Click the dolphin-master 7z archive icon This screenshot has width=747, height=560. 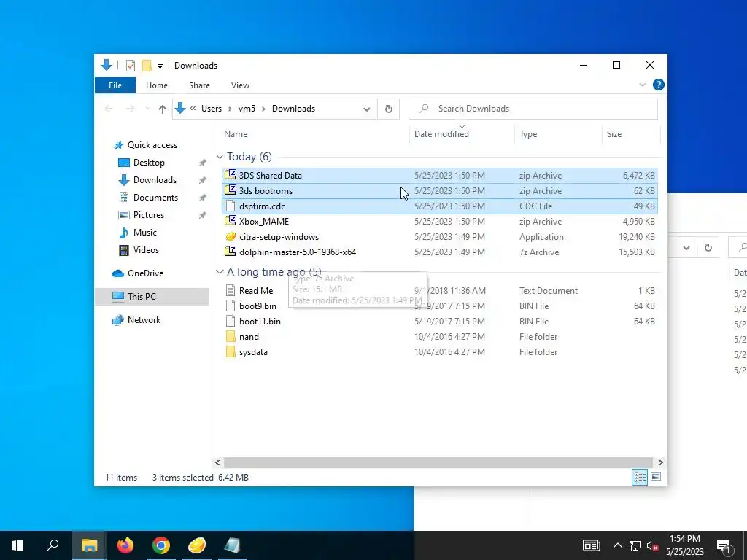click(231, 252)
